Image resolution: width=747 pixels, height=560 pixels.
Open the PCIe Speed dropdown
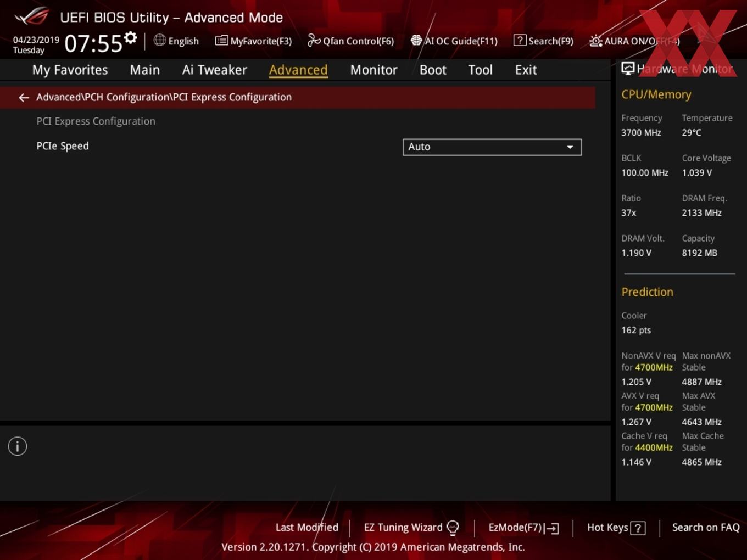click(x=492, y=147)
